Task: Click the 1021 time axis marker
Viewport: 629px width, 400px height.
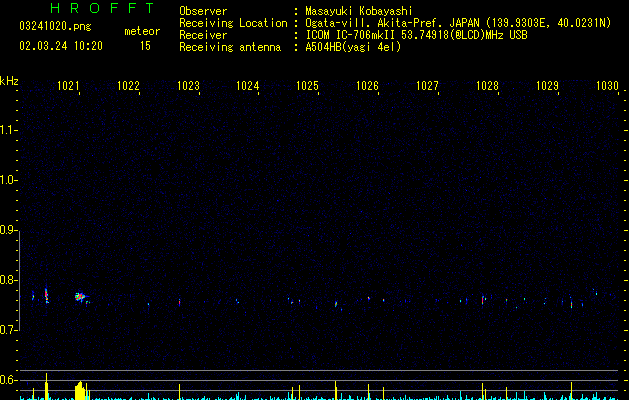Action: 68,86
